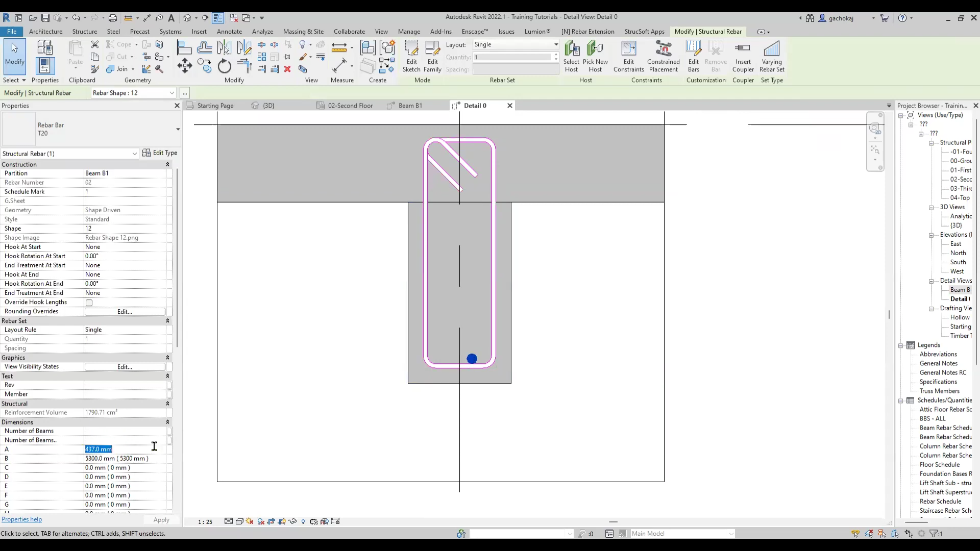Image resolution: width=980 pixels, height=551 pixels.
Task: Select the Move tool in Modify panel
Action: [x=184, y=66]
